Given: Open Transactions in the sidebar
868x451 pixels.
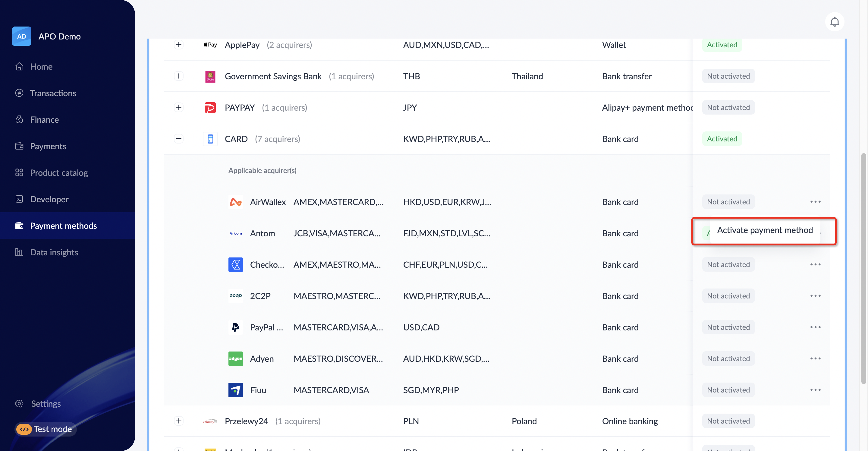Looking at the screenshot, I should 53,93.
